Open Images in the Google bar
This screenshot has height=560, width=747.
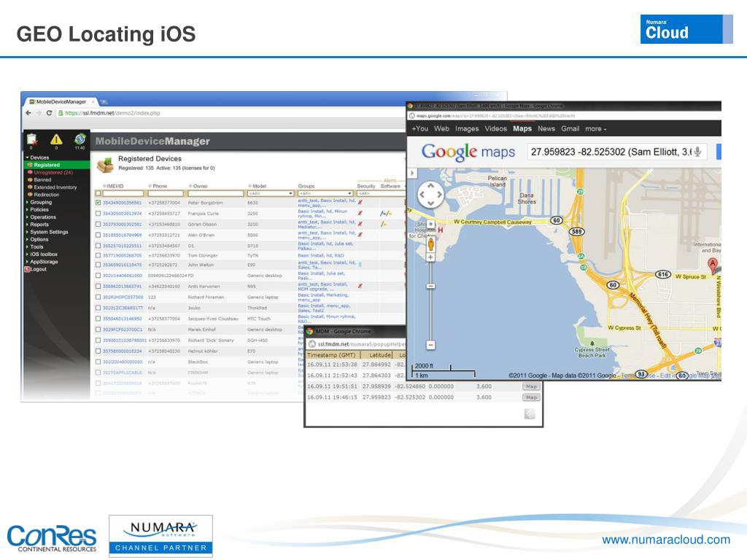coord(467,128)
